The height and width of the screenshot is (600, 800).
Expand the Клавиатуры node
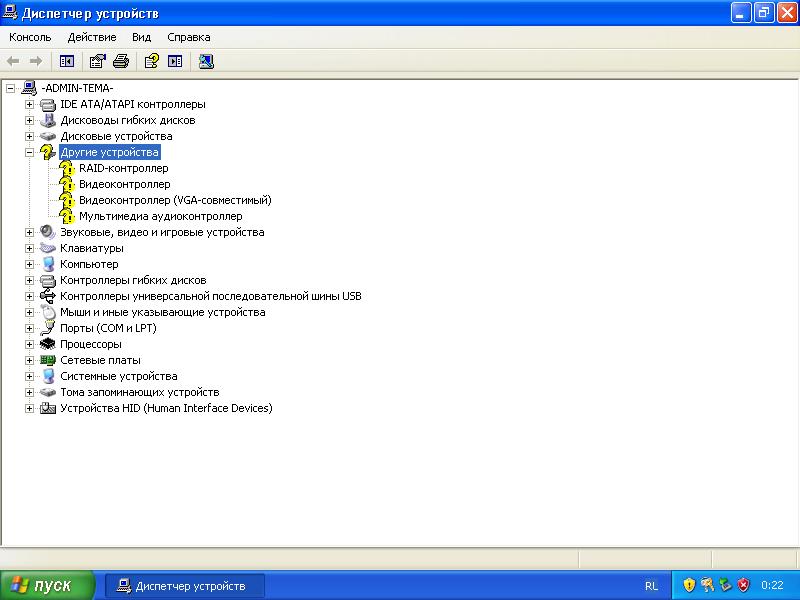point(30,248)
